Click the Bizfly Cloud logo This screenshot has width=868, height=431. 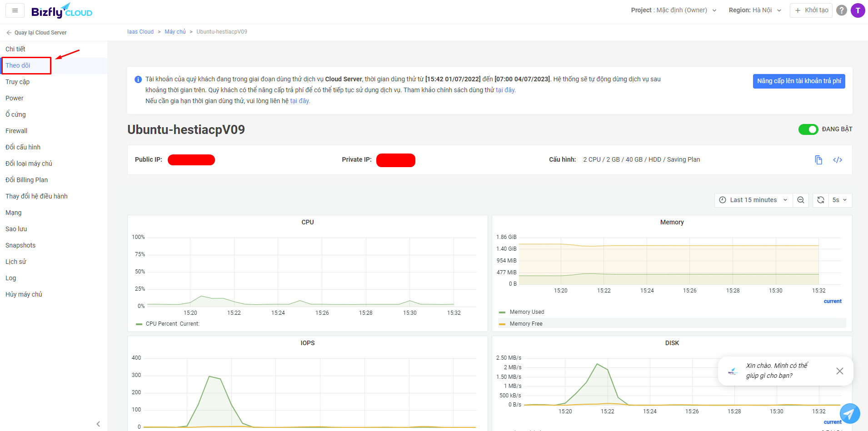62,10
